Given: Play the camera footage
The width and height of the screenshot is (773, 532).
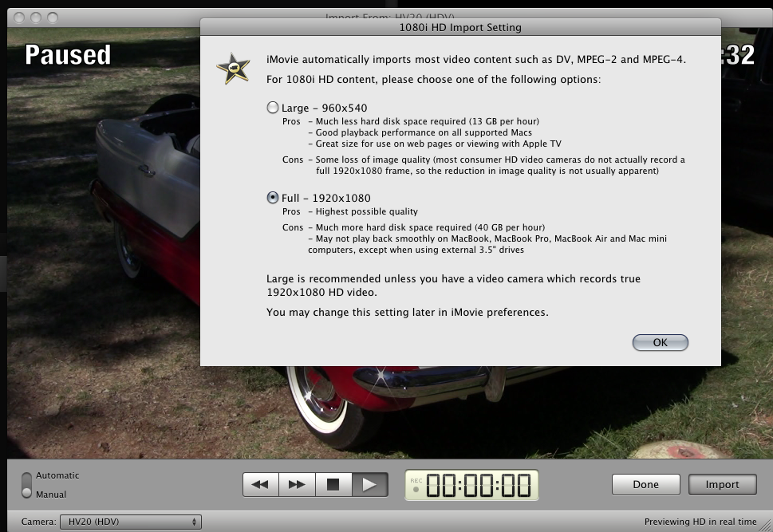Looking at the screenshot, I should point(369,485).
